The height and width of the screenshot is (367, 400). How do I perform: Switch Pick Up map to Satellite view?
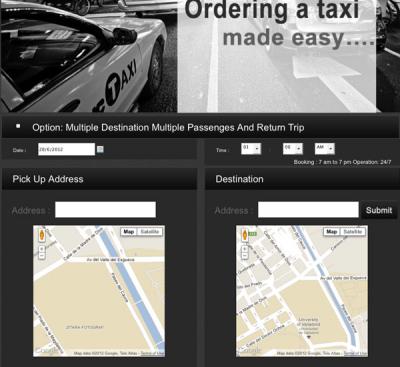pos(150,232)
